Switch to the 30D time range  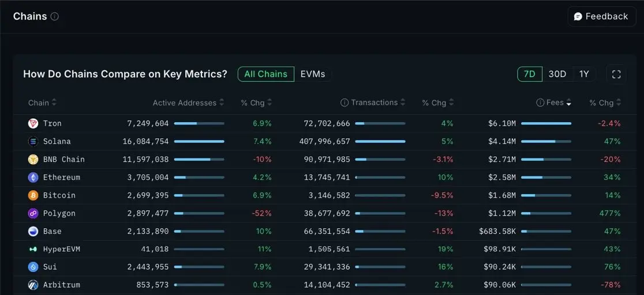(x=557, y=74)
